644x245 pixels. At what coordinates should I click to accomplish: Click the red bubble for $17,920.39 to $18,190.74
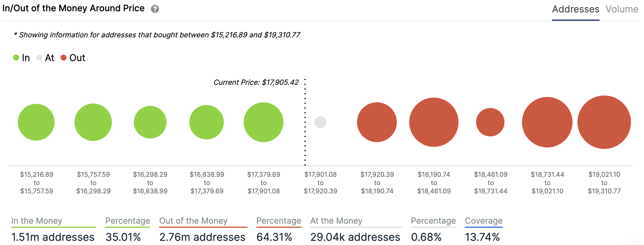point(377,122)
